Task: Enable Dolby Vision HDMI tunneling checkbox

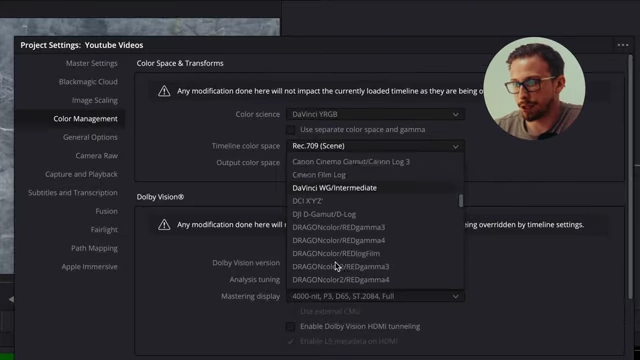Action: [291, 327]
